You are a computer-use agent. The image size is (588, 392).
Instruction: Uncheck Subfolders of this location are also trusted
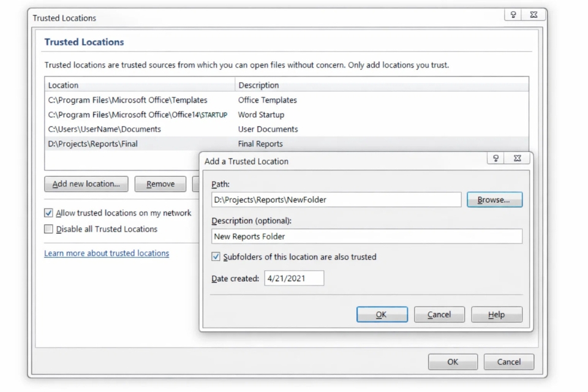[216, 257]
